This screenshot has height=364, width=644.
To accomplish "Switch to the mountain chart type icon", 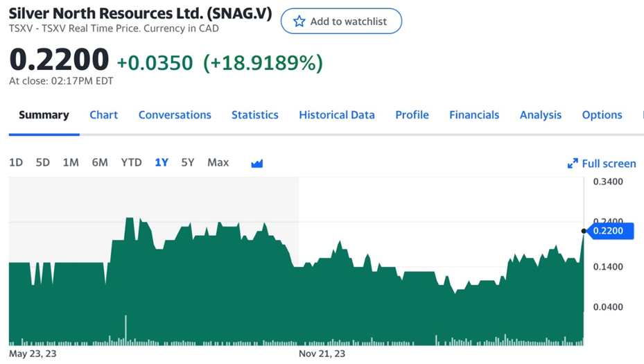I will click(257, 163).
